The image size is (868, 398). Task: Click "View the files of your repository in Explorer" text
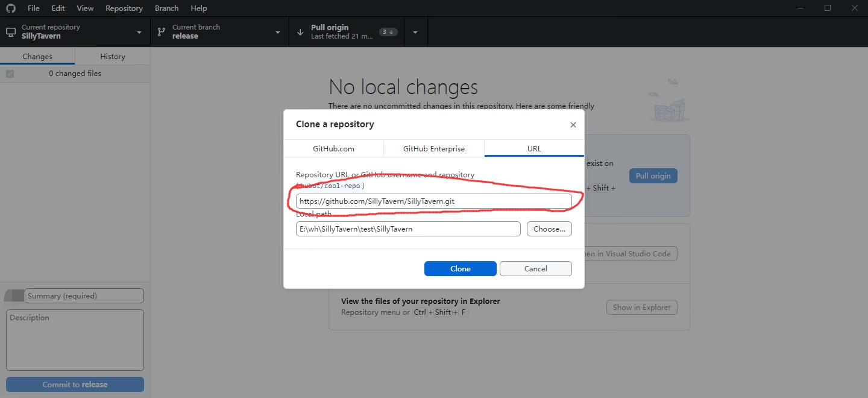pos(421,301)
